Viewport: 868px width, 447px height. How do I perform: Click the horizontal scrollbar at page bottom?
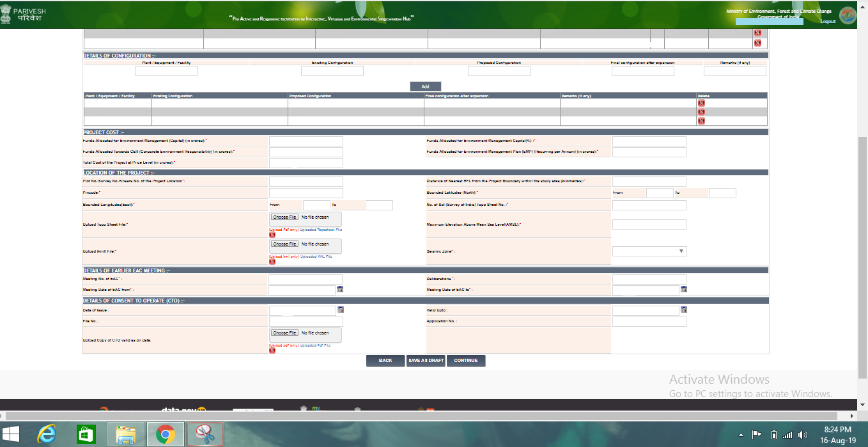pyautogui.click(x=428, y=416)
